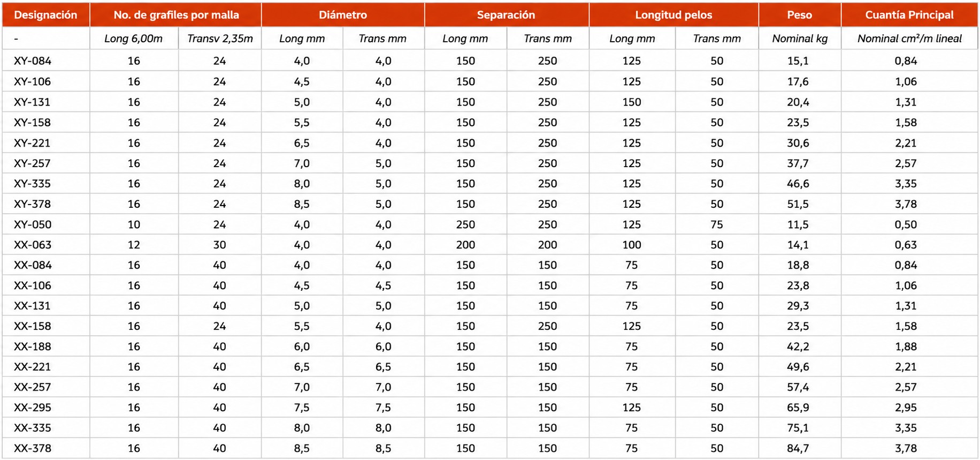Select the Cuantía Principal header
Screen dimensions: 980x460
coord(909,15)
